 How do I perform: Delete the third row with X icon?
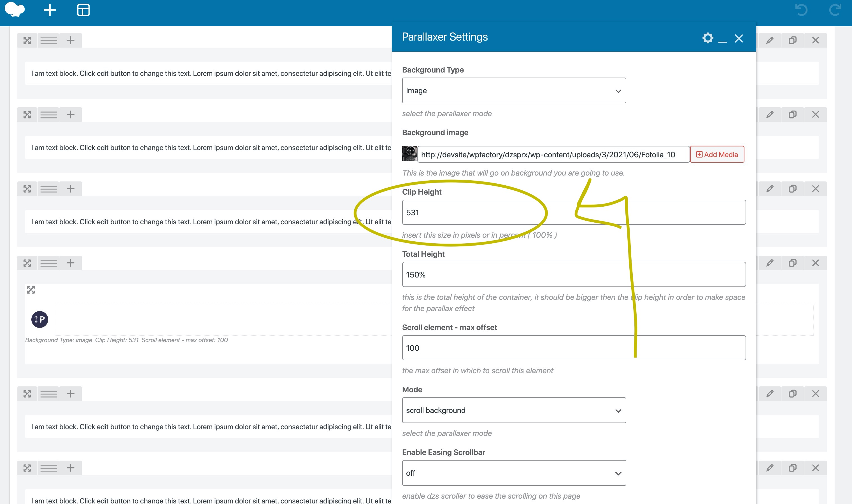point(815,189)
